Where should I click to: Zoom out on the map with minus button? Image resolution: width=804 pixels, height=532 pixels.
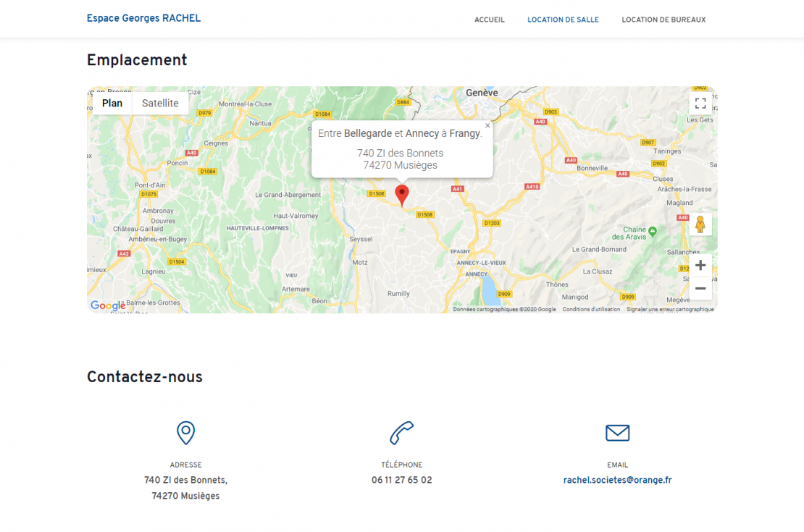[700, 289]
